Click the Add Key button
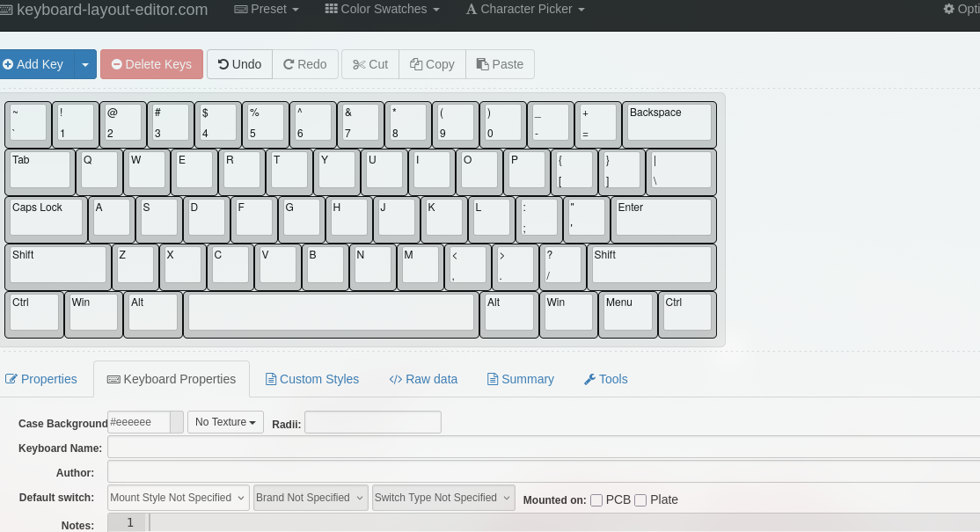This screenshot has width=980, height=532. click(35, 63)
